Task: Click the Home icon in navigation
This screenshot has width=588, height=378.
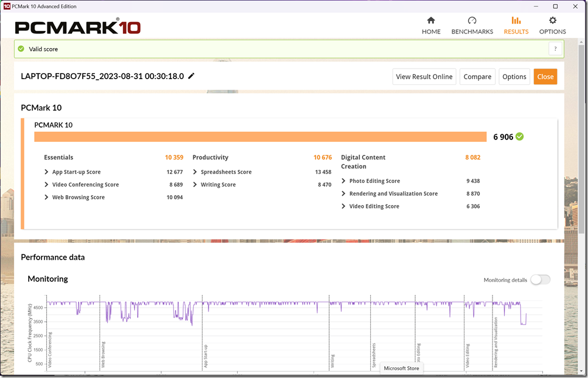Action: [431, 21]
